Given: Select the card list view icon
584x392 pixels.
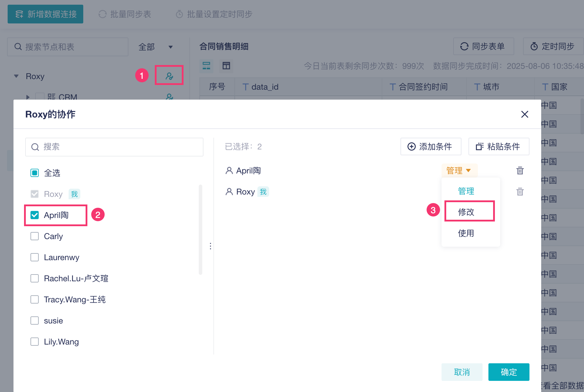Looking at the screenshot, I should tap(206, 66).
